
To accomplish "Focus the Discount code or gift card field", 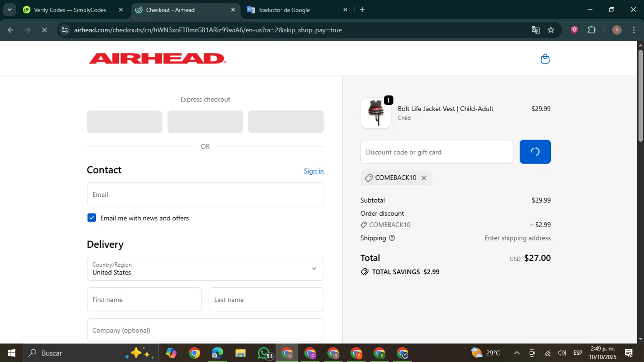I will point(437,152).
